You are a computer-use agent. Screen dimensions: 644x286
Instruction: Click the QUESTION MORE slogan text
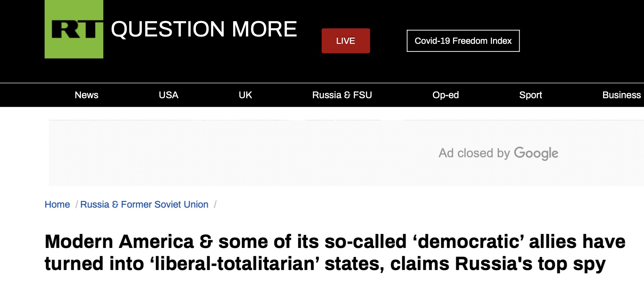coord(204,29)
